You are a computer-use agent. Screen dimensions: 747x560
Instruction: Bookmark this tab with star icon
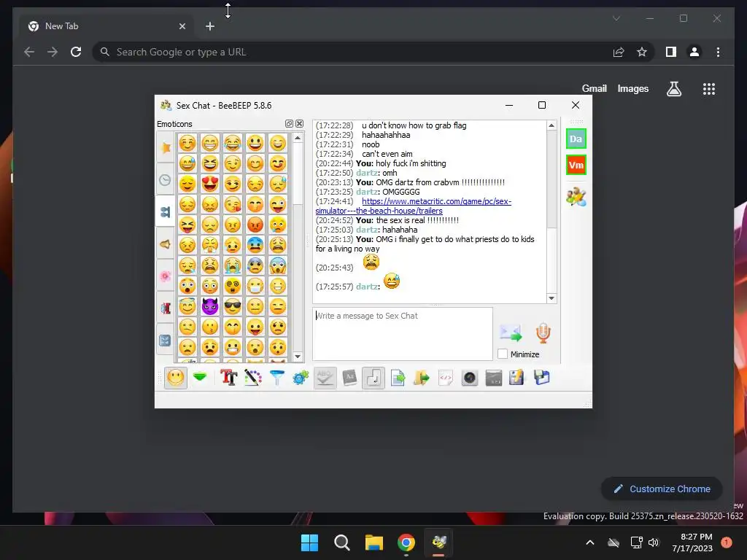coord(642,52)
